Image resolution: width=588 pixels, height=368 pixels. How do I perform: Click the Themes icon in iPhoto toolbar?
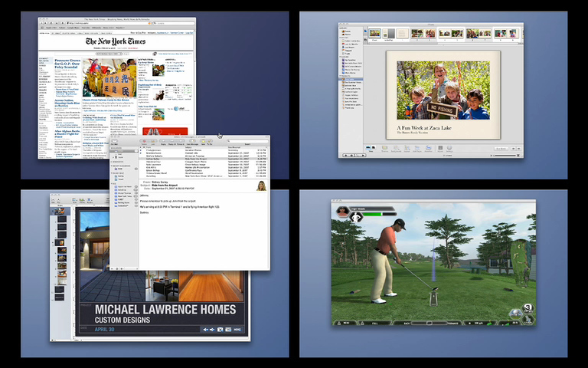[x=385, y=147]
